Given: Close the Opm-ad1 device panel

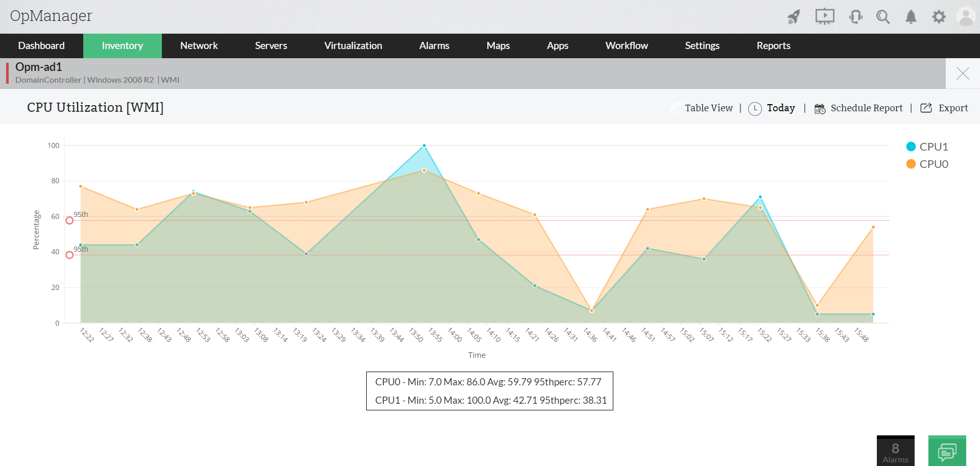Looking at the screenshot, I should (x=963, y=73).
